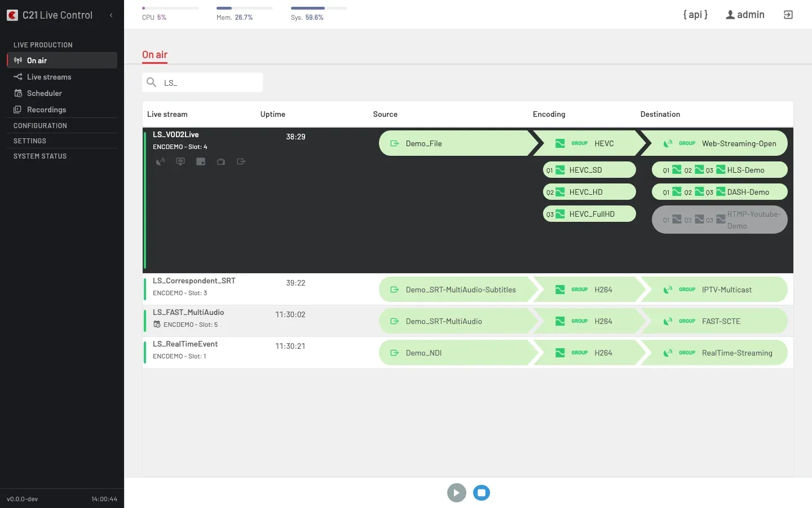
Task: Click the uptime value 11:30:21
Action: [290, 346]
